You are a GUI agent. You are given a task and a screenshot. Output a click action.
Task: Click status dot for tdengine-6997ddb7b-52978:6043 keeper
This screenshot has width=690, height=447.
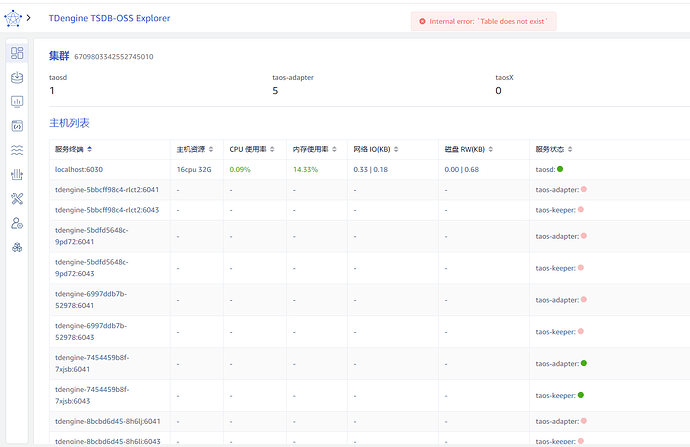[x=581, y=331]
